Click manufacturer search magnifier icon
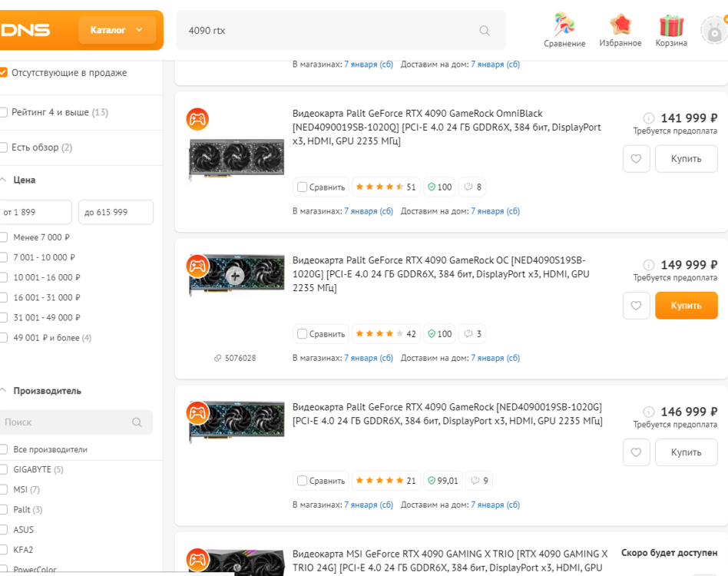728x576 pixels. tap(137, 422)
